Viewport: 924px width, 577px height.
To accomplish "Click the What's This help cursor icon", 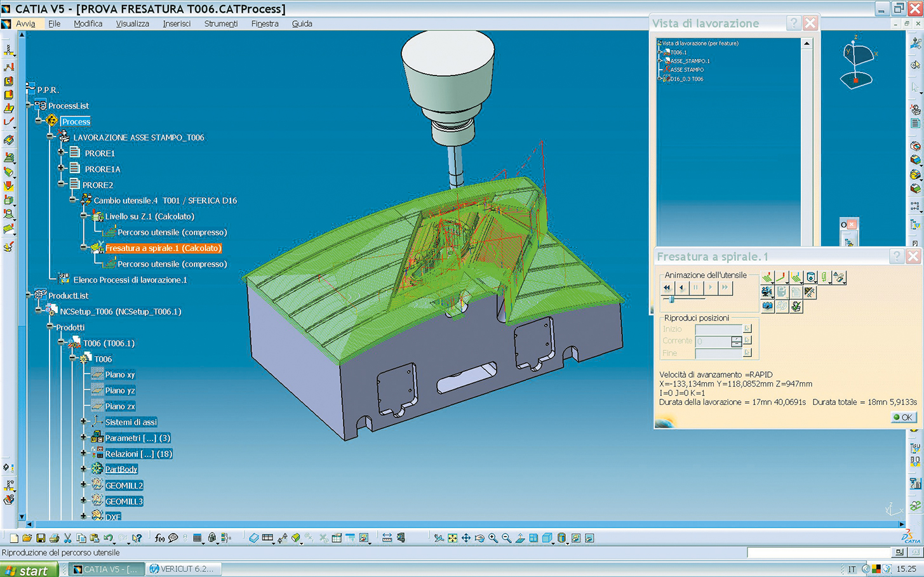I will [x=137, y=538].
